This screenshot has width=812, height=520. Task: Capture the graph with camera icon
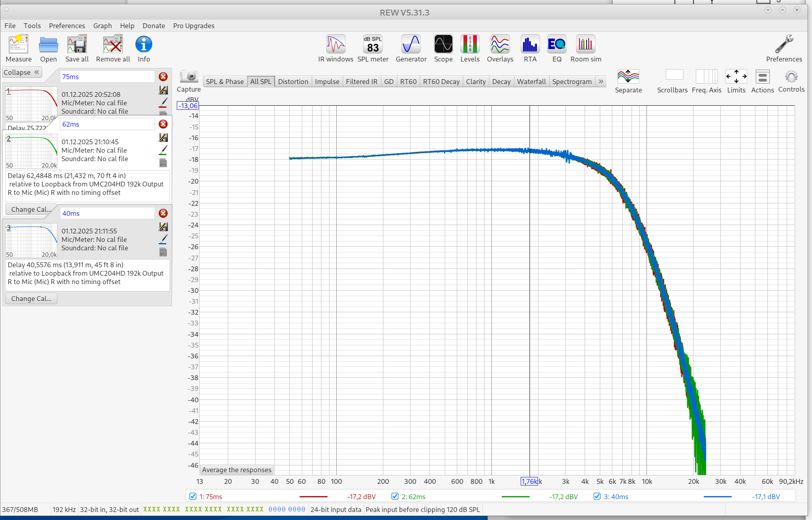click(188, 77)
